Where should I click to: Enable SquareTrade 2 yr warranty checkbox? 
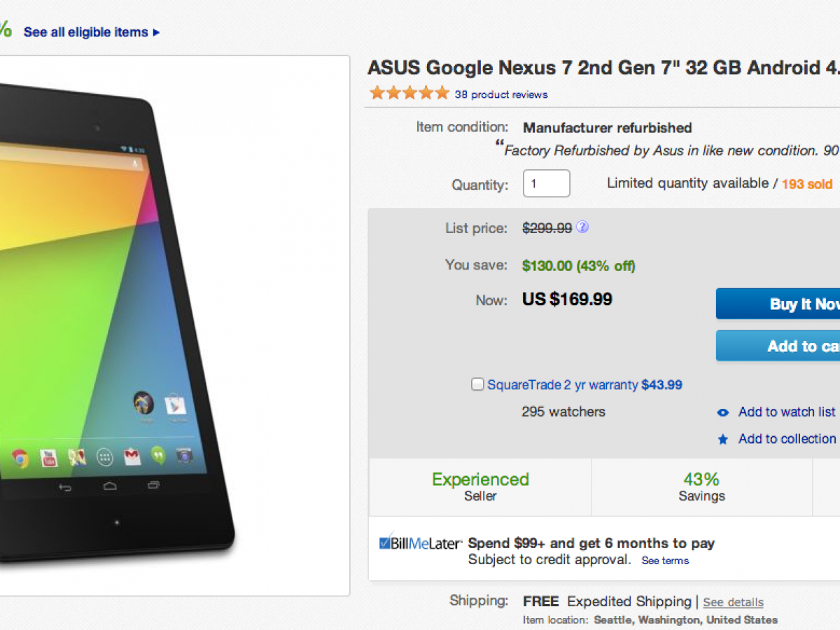[x=477, y=384]
